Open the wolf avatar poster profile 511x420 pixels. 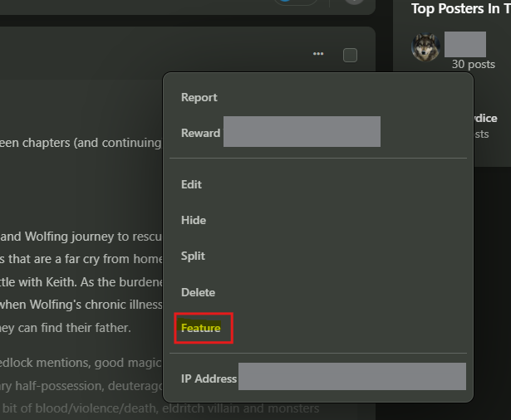click(425, 47)
